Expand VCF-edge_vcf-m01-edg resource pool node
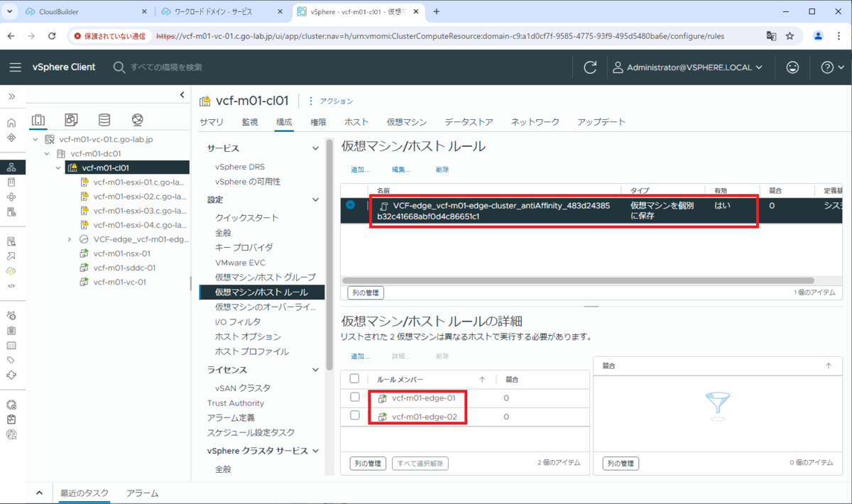852x504 pixels. pos(70,239)
